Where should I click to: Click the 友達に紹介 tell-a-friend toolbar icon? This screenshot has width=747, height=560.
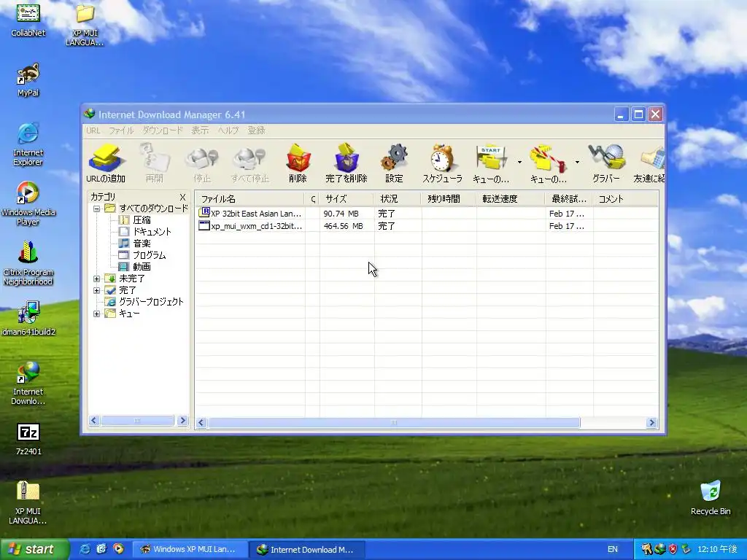click(650, 163)
